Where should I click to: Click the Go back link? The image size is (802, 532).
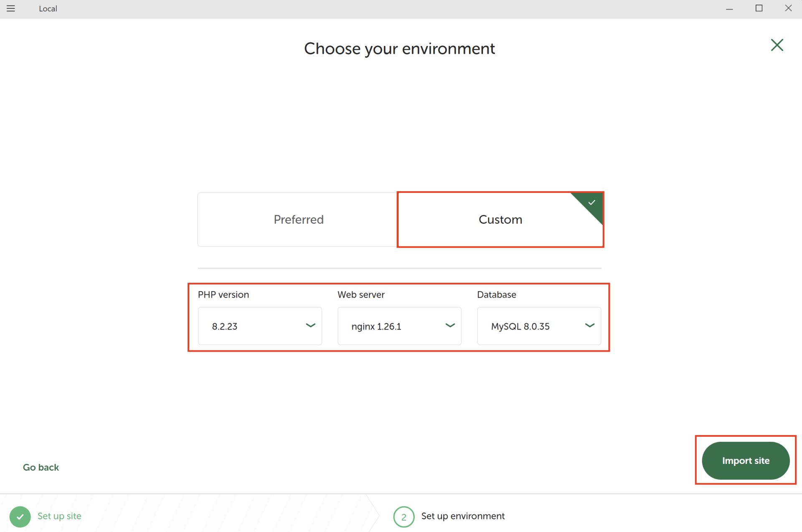[x=41, y=467]
